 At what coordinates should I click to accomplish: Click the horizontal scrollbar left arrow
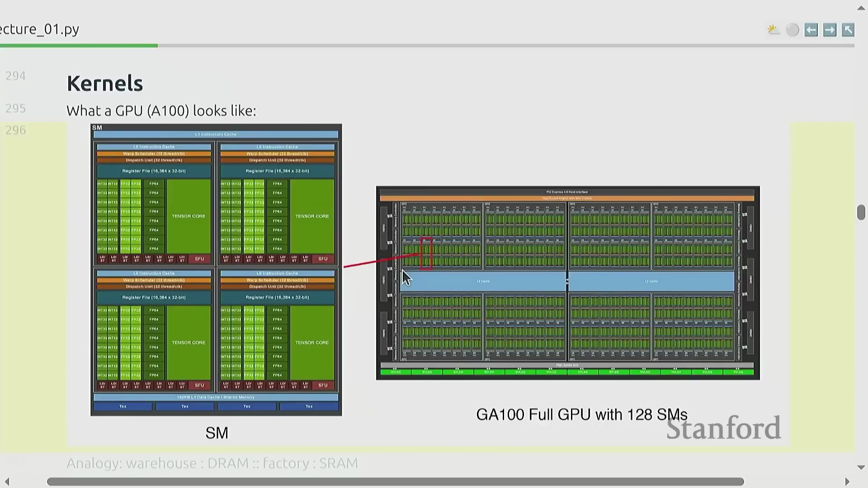(x=7, y=482)
